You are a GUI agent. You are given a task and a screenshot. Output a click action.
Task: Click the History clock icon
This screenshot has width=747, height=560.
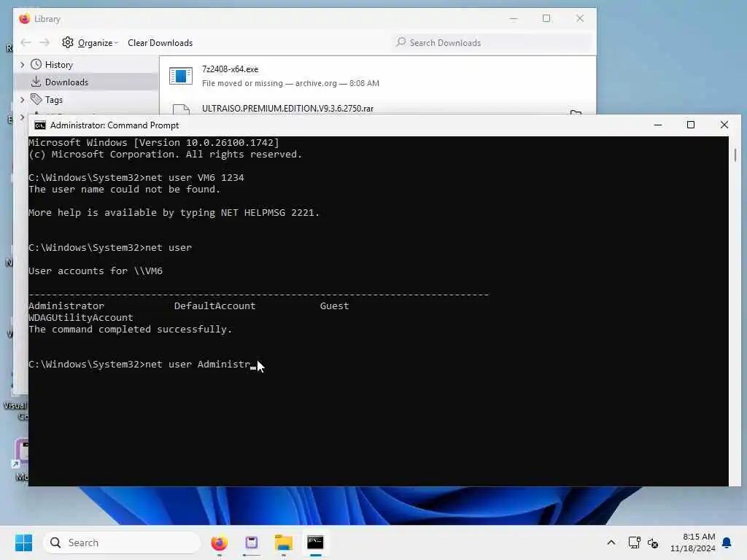[36, 64]
